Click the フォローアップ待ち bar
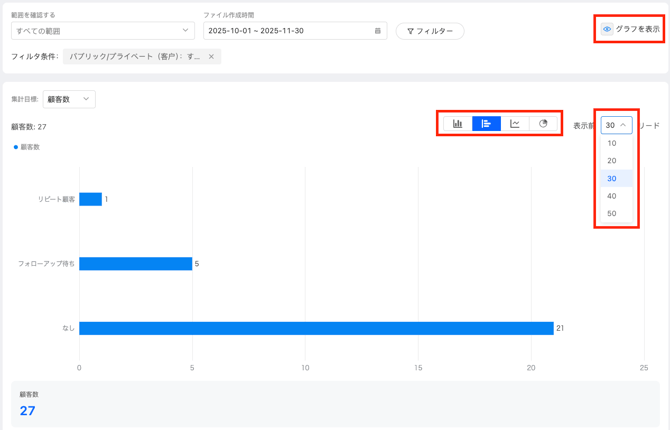The height and width of the screenshot is (430, 670). click(x=135, y=264)
